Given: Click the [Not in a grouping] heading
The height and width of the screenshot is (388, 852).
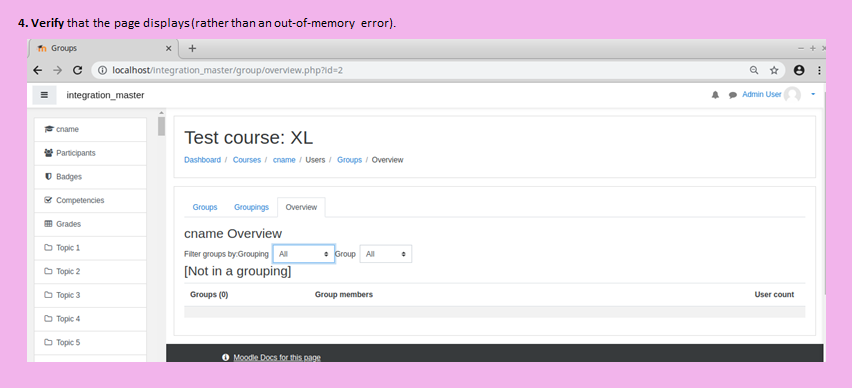Looking at the screenshot, I should (238, 271).
